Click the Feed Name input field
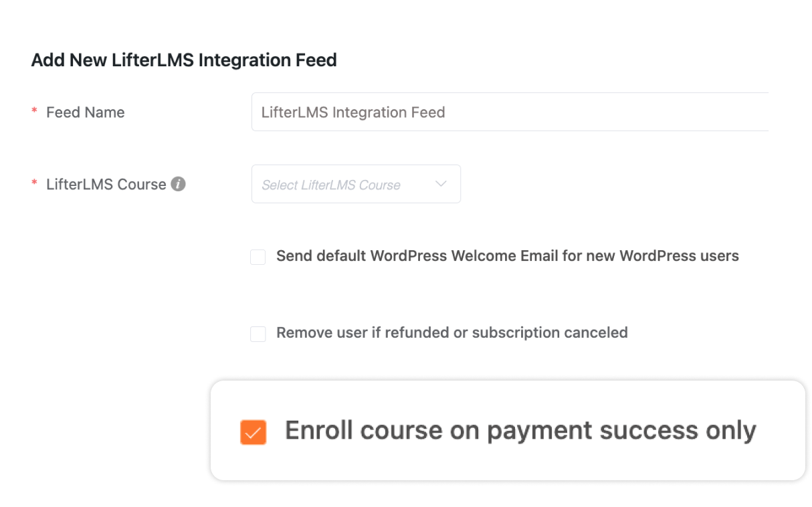The height and width of the screenshot is (507, 812). click(x=510, y=112)
